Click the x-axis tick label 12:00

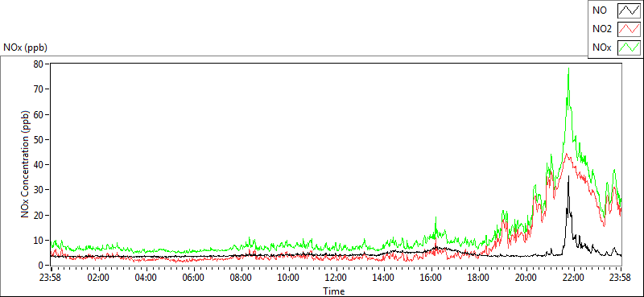[336, 277]
